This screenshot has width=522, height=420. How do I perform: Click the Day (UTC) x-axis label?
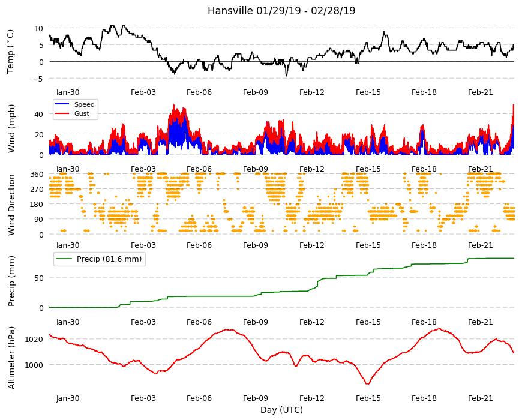281,410
